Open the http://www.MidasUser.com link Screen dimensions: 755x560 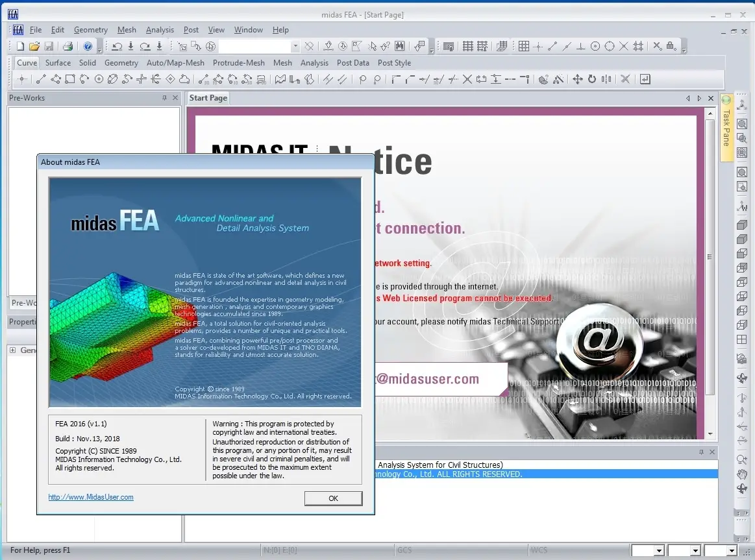(90, 497)
